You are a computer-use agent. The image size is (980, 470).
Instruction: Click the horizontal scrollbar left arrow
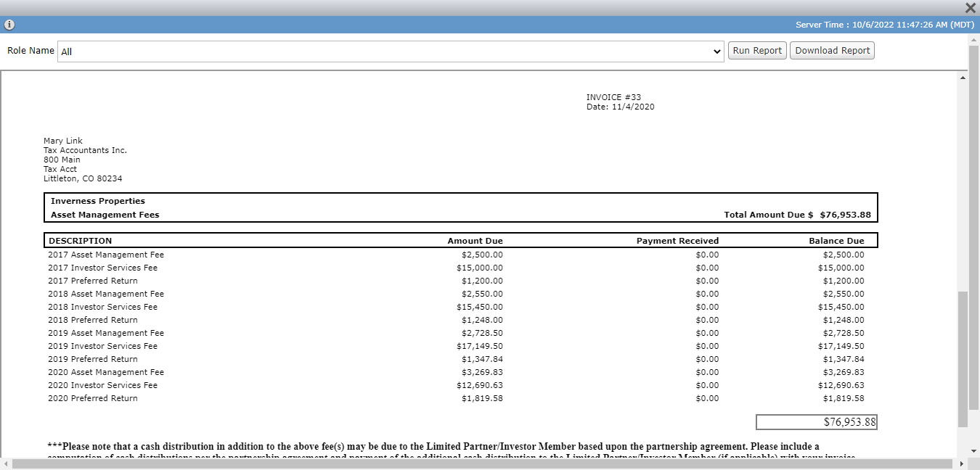(x=5, y=463)
